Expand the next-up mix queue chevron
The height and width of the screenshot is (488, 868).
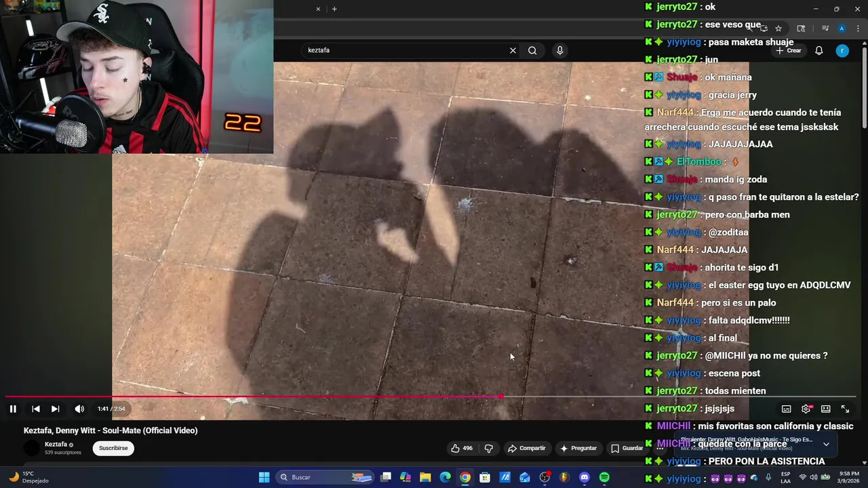[826, 444]
